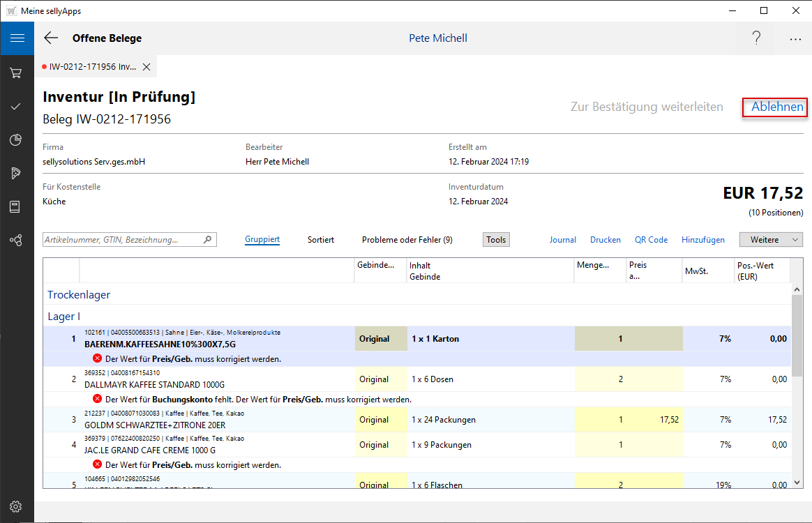812x523 pixels.
Task: Open the share connections sidebar icon
Action: tap(16, 240)
